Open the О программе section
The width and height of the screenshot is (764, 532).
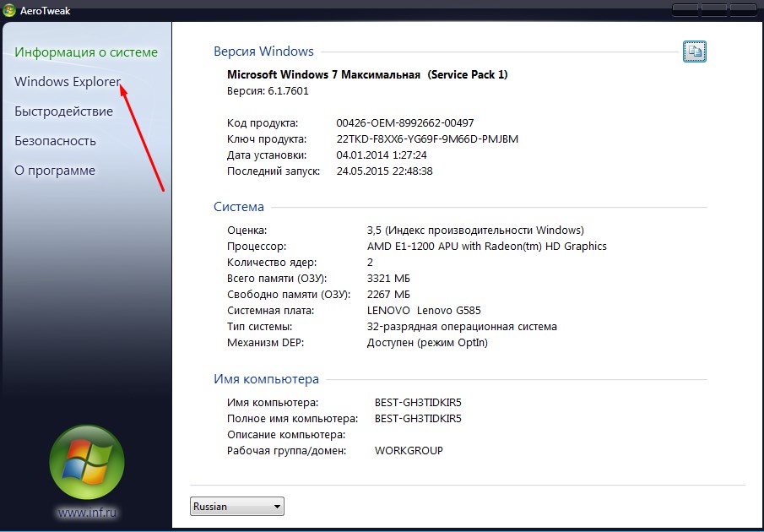tap(55, 171)
